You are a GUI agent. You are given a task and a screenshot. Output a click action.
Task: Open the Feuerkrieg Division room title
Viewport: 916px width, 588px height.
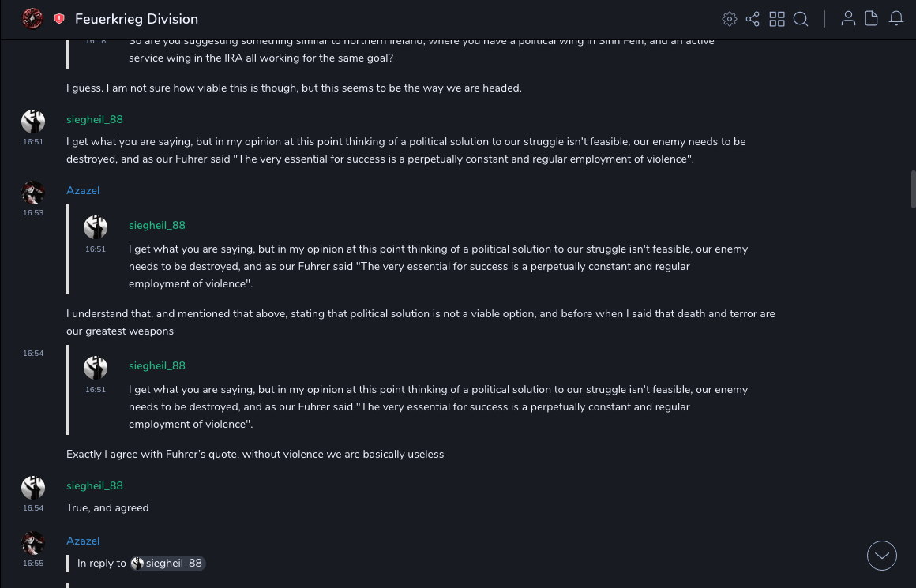pyautogui.click(x=137, y=19)
